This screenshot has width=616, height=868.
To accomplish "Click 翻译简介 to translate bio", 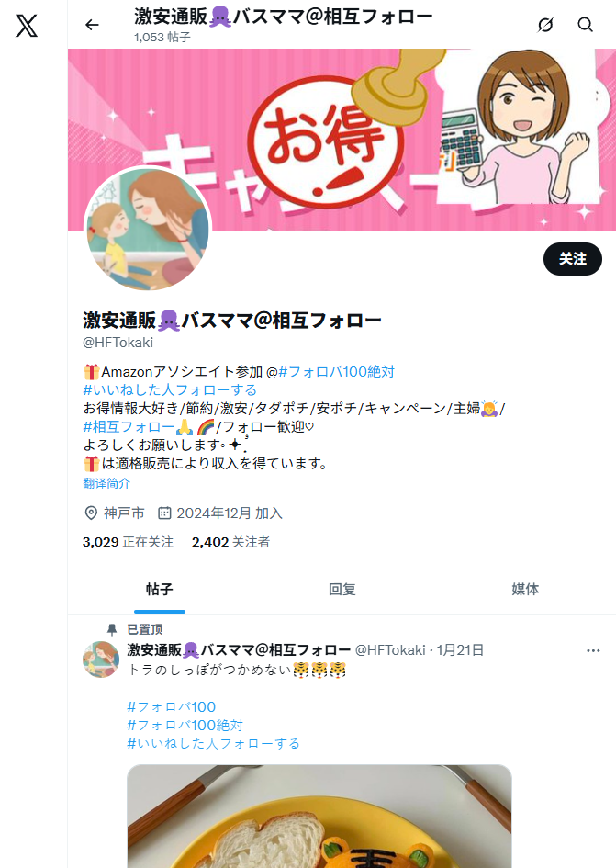I will tap(106, 483).
